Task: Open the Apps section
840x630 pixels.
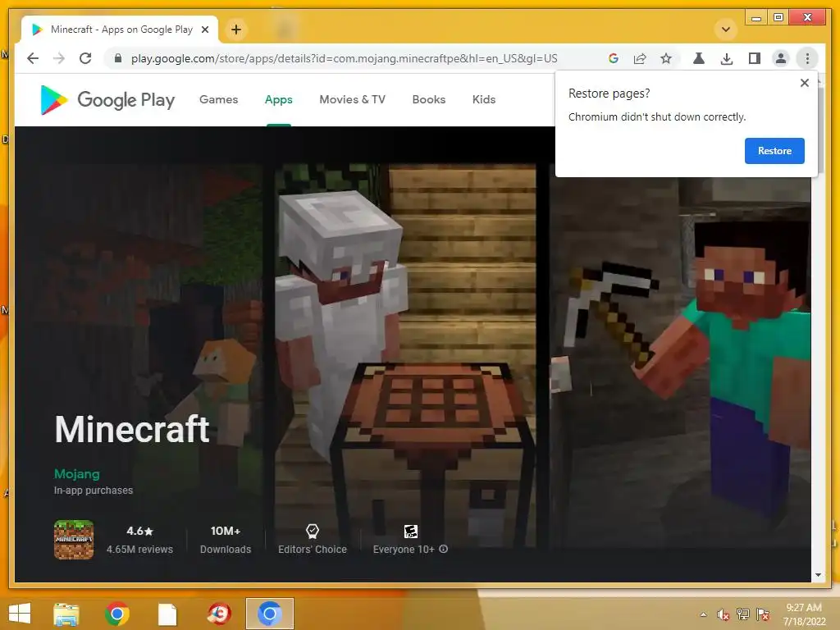Action: pyautogui.click(x=279, y=99)
